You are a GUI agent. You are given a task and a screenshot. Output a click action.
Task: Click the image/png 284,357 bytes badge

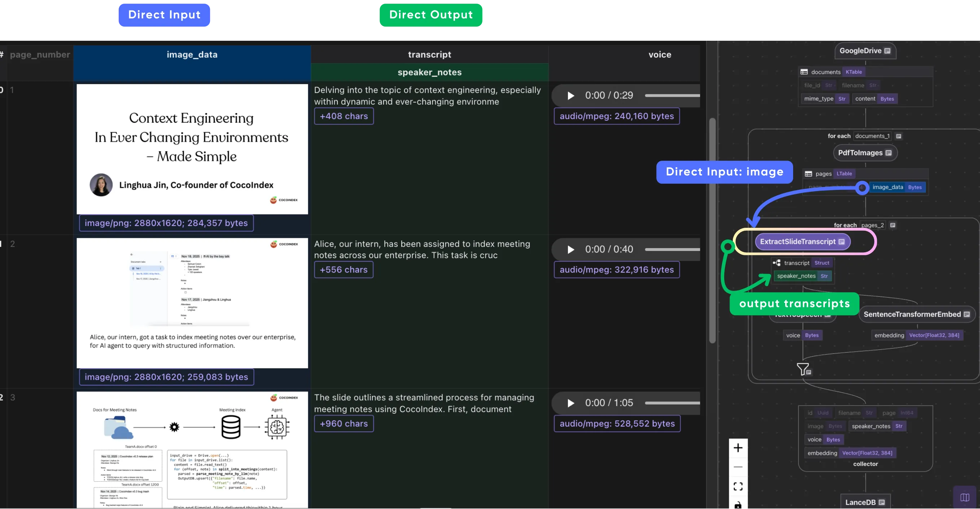pyautogui.click(x=166, y=223)
